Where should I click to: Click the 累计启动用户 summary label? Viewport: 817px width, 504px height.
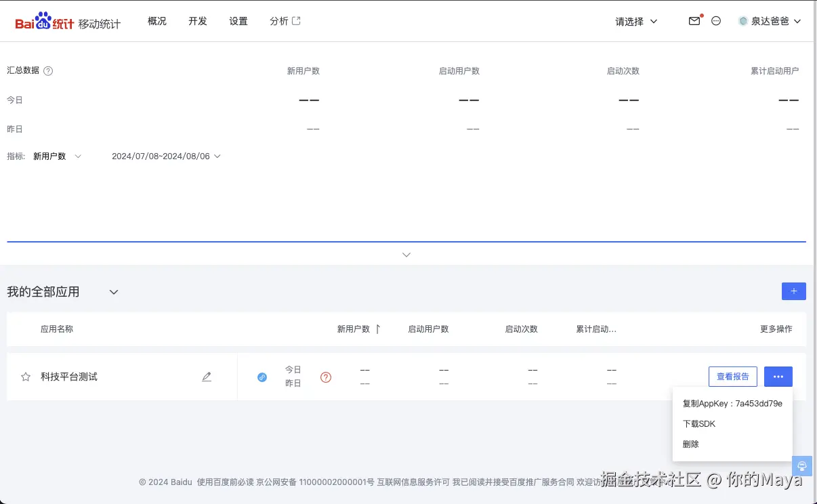pyautogui.click(x=775, y=71)
